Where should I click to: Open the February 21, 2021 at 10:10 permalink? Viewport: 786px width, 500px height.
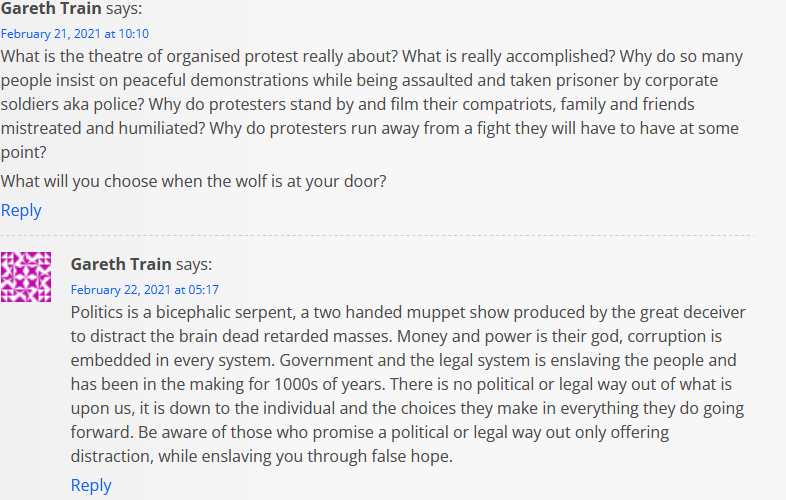[x=75, y=34]
